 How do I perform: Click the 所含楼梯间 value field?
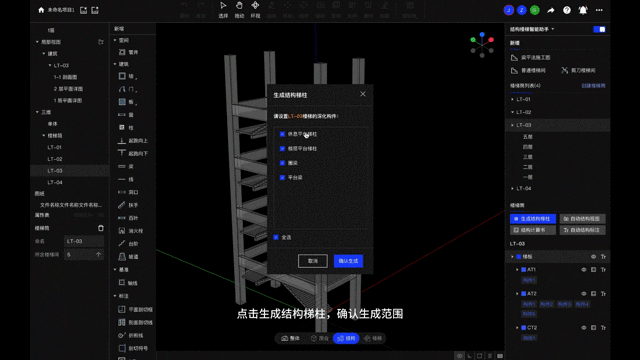tap(84, 254)
